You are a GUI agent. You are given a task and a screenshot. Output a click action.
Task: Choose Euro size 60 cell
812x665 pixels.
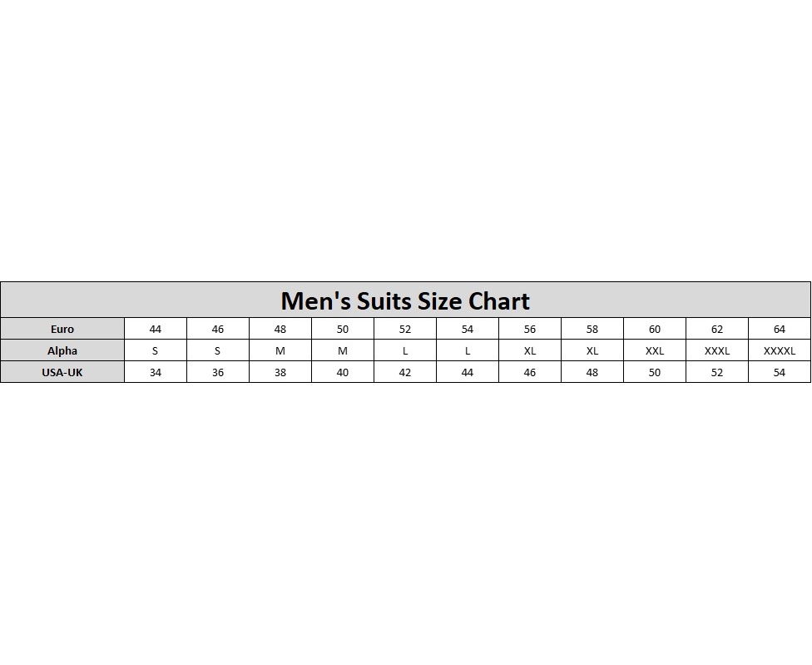tap(655, 329)
